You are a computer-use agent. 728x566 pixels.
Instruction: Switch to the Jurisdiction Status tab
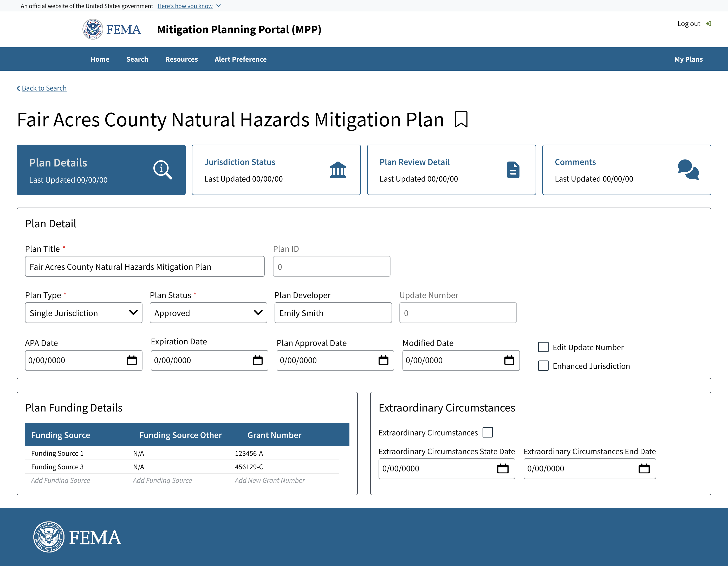click(x=276, y=170)
